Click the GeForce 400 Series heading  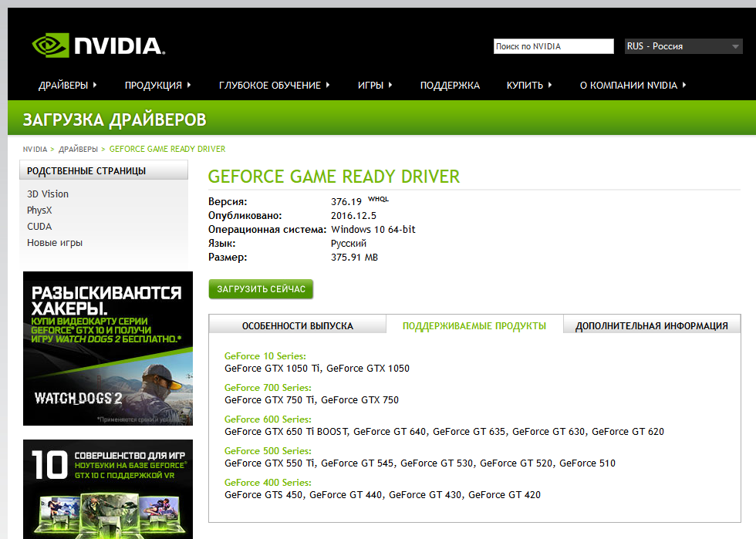coord(268,482)
